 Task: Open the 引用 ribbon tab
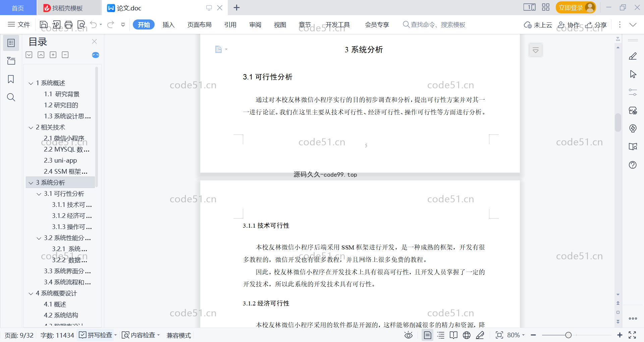(x=230, y=24)
